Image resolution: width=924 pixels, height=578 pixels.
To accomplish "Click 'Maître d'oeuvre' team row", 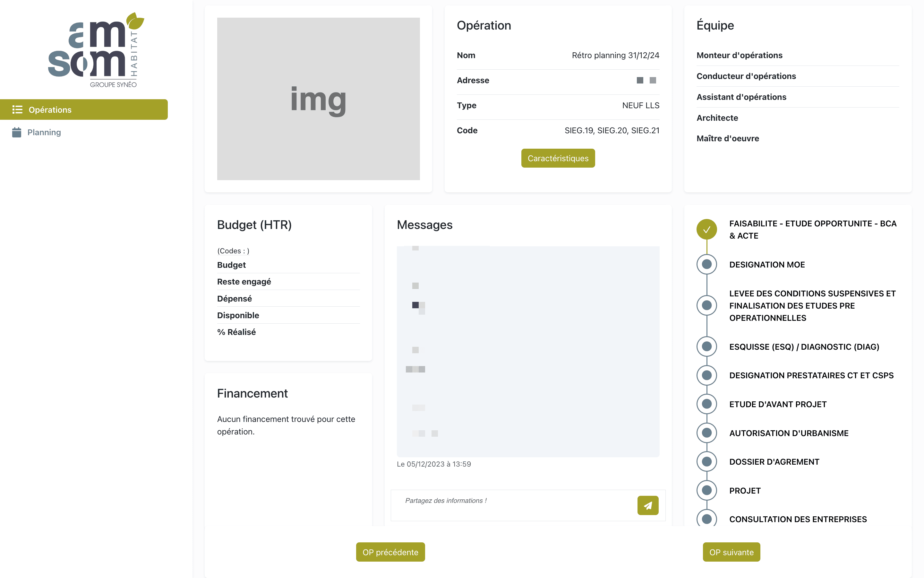I will coord(798,138).
